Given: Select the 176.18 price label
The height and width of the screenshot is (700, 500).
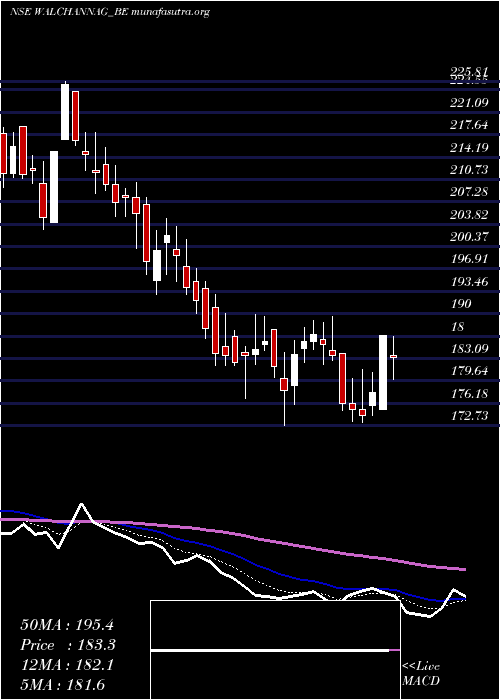Looking at the screenshot, I should pyautogui.click(x=469, y=394).
